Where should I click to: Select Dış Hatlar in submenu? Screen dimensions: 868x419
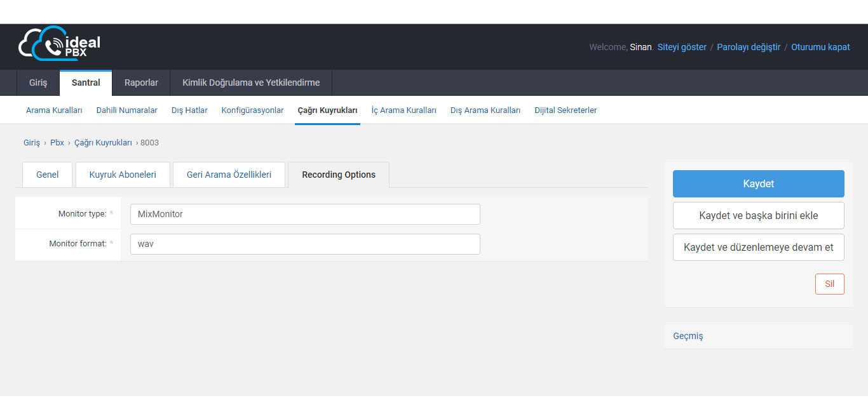[x=189, y=110]
